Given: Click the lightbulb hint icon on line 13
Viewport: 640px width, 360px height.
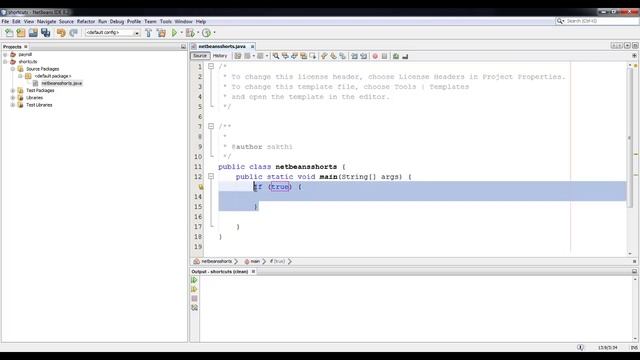Looking at the screenshot, I should coord(200,187).
